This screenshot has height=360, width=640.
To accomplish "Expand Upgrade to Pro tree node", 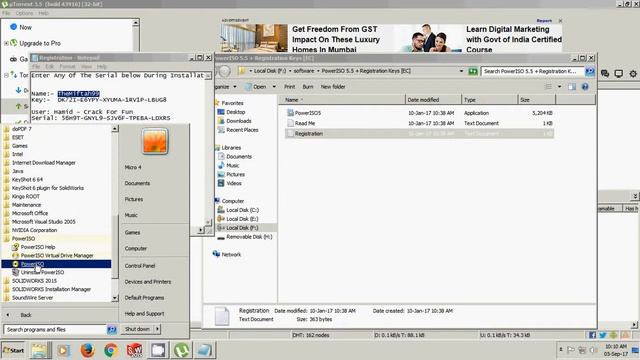I will pos(6,43).
